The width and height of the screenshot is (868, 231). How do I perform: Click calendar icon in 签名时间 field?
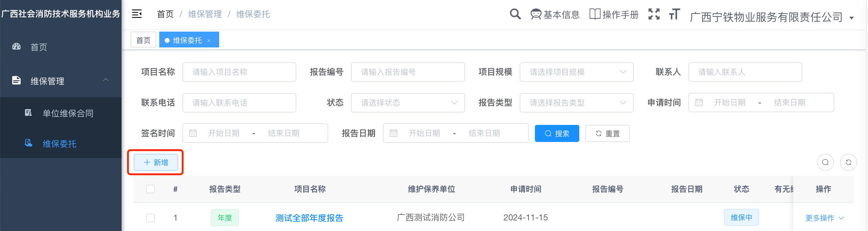coord(193,133)
